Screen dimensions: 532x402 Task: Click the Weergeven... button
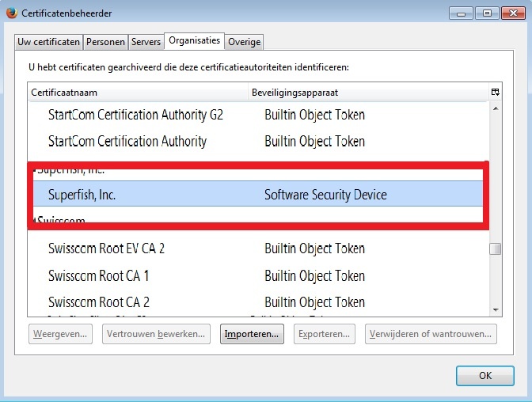60,334
